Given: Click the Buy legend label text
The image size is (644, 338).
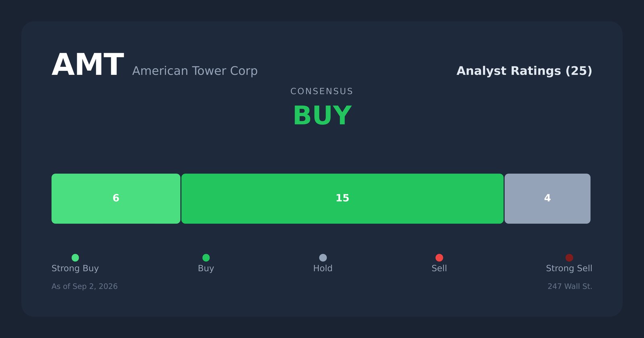Looking at the screenshot, I should point(206,268).
